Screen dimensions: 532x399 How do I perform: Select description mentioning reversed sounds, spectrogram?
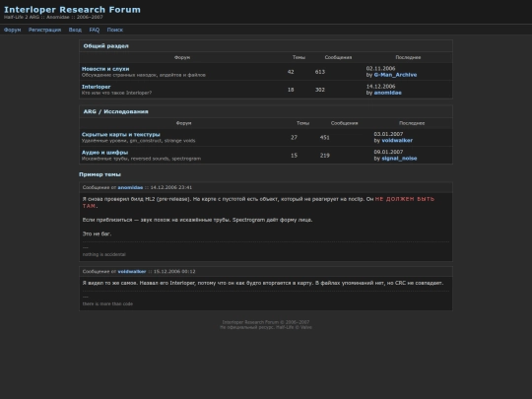141,159
